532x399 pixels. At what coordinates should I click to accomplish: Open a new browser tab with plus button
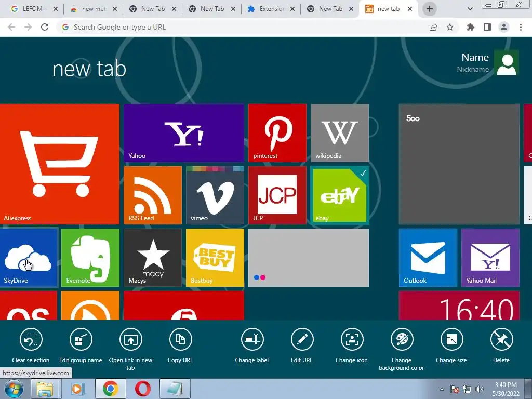pyautogui.click(x=430, y=9)
